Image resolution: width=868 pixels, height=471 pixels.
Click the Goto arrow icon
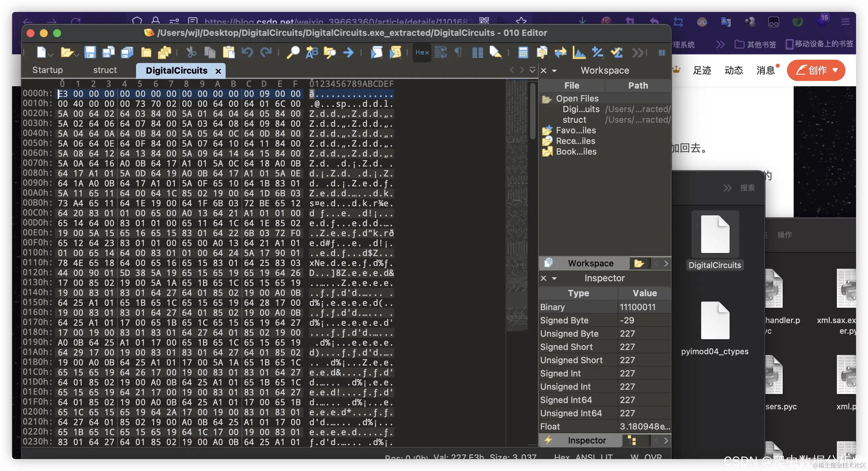tap(348, 52)
